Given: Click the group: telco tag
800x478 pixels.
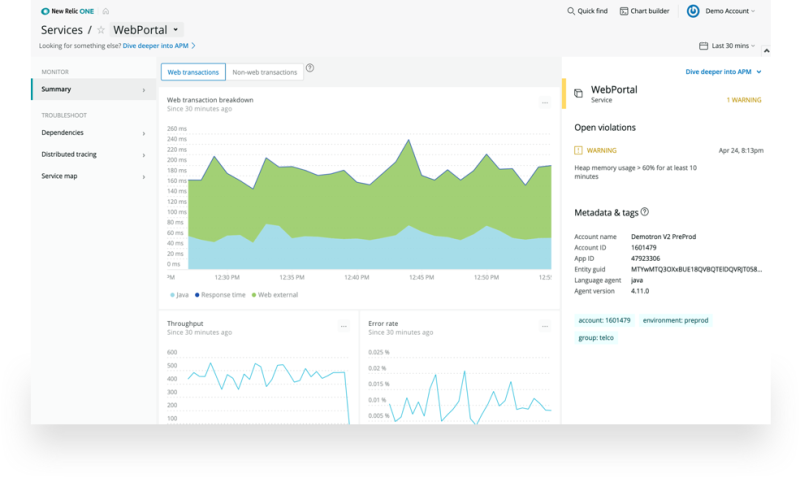Looking at the screenshot, I should point(596,338).
